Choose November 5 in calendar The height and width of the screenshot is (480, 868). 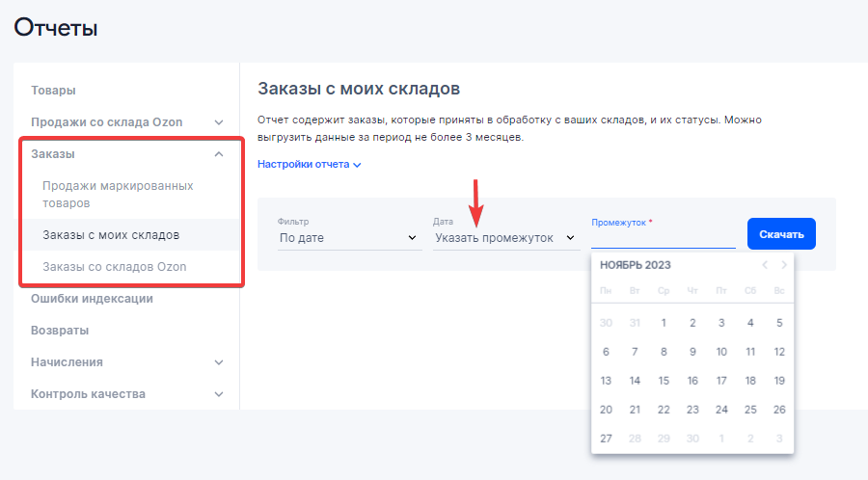click(779, 323)
